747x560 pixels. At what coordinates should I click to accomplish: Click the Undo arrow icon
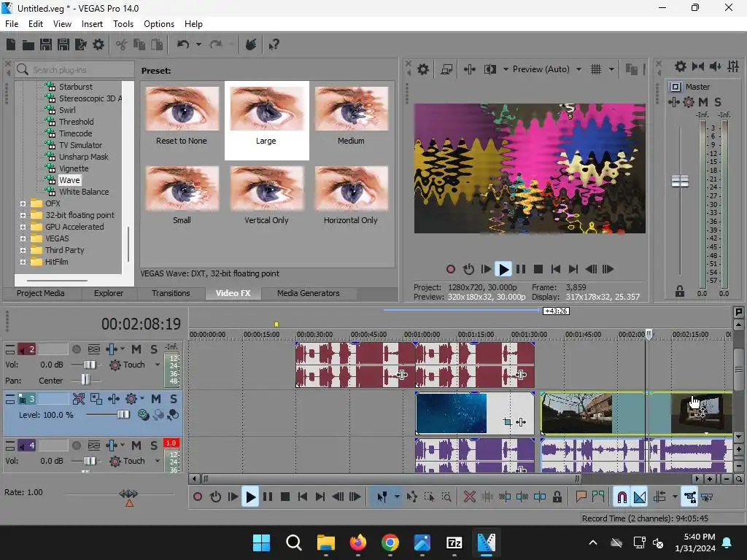coord(183,44)
